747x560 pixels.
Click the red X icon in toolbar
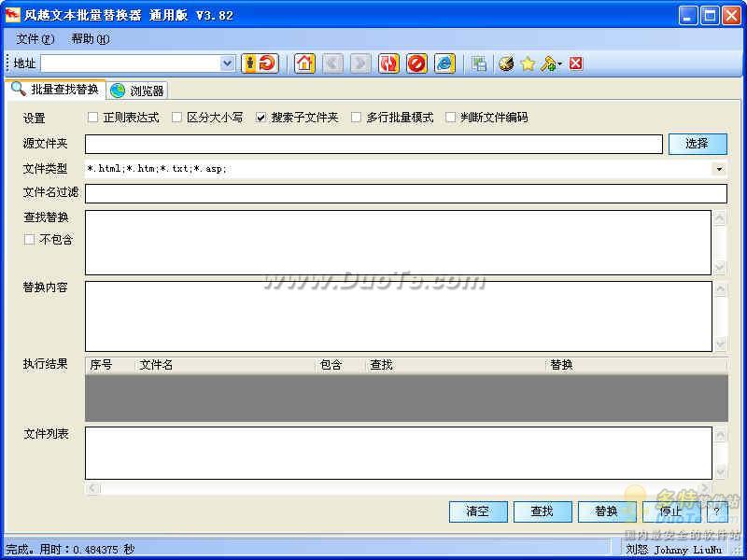(x=576, y=63)
